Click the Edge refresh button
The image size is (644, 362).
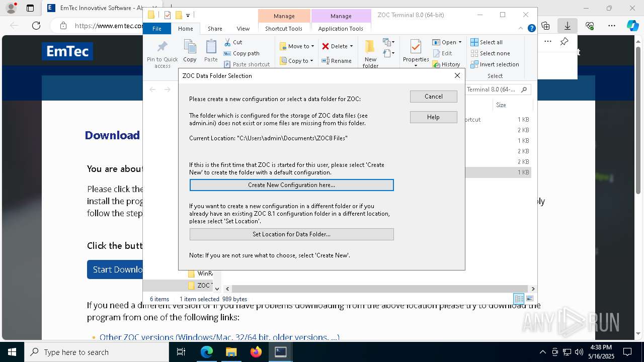(36, 26)
